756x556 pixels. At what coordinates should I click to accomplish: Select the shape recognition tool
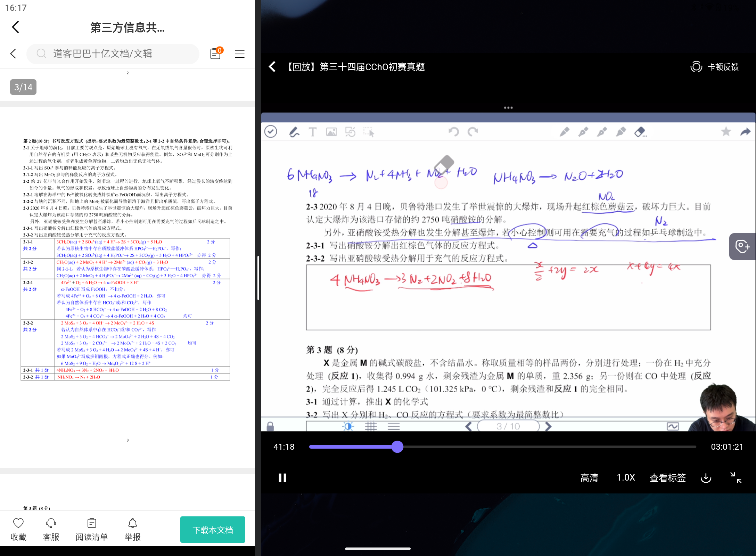click(350, 132)
